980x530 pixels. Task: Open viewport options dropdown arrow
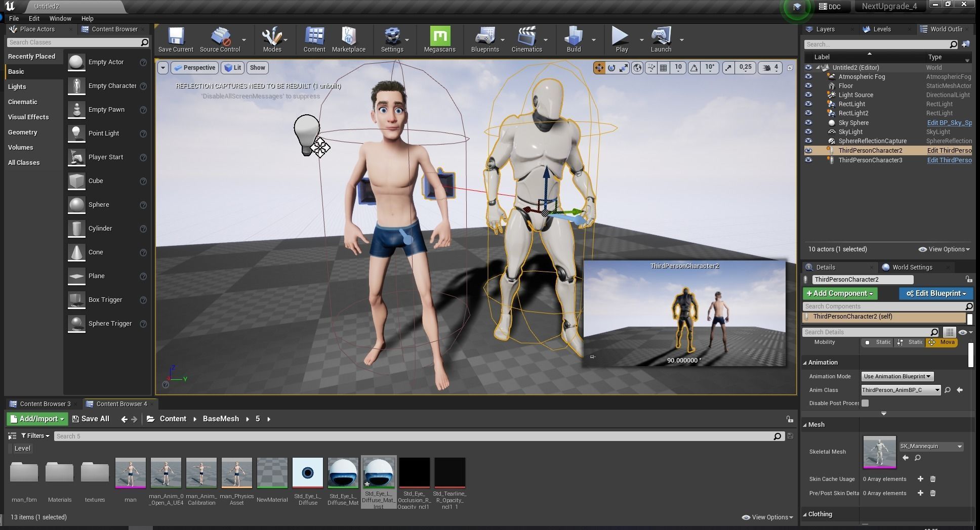[163, 68]
